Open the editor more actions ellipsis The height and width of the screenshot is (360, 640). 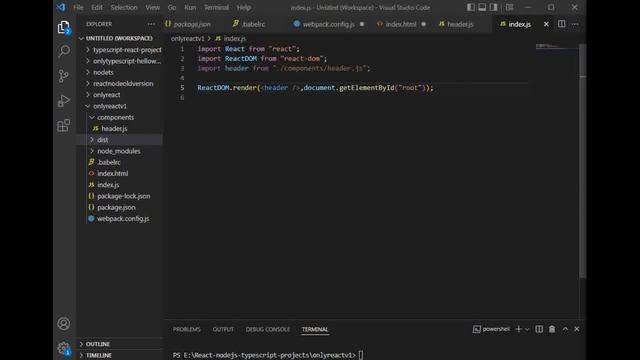[x=575, y=24]
